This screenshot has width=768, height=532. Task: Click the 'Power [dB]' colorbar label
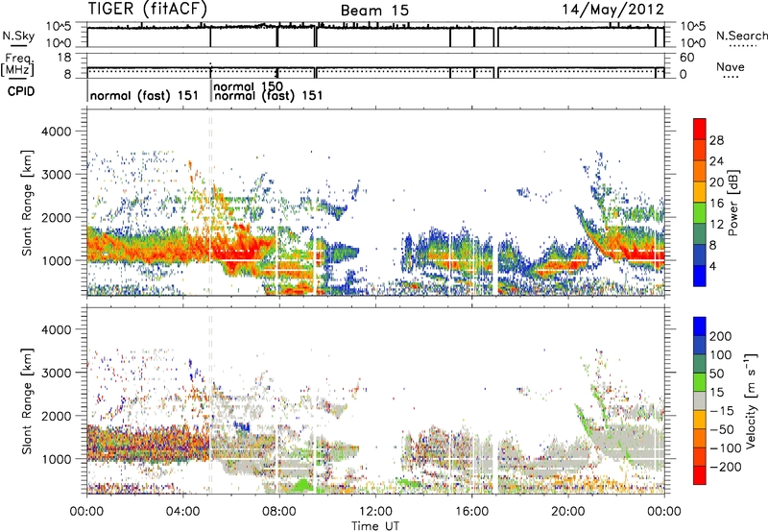click(x=733, y=203)
